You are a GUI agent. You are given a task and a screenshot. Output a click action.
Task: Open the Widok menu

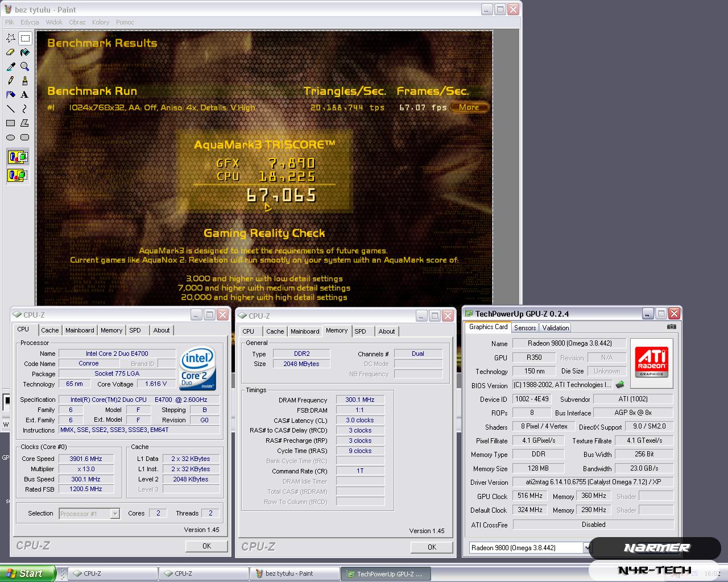[54, 22]
